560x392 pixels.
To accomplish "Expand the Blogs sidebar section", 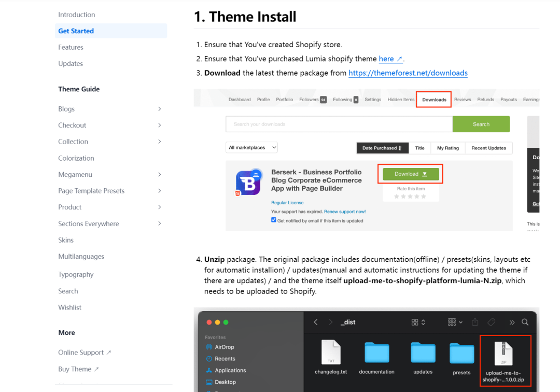I will pos(159,109).
